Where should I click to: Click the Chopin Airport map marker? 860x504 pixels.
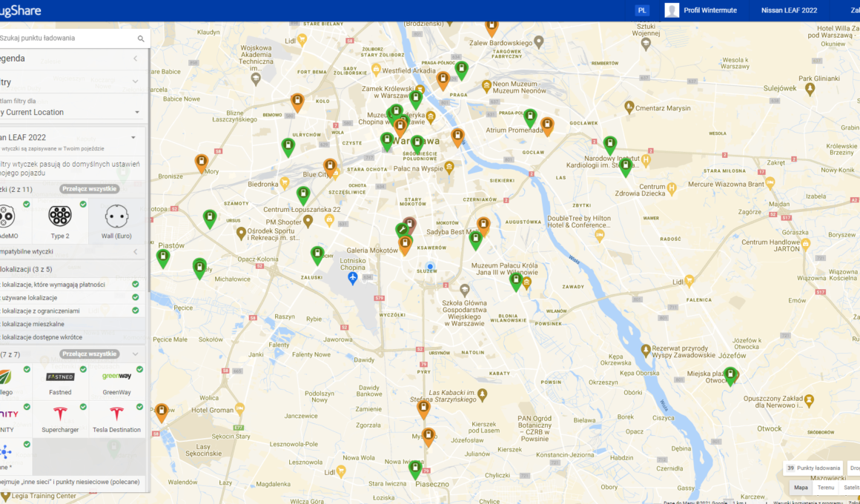tap(354, 278)
